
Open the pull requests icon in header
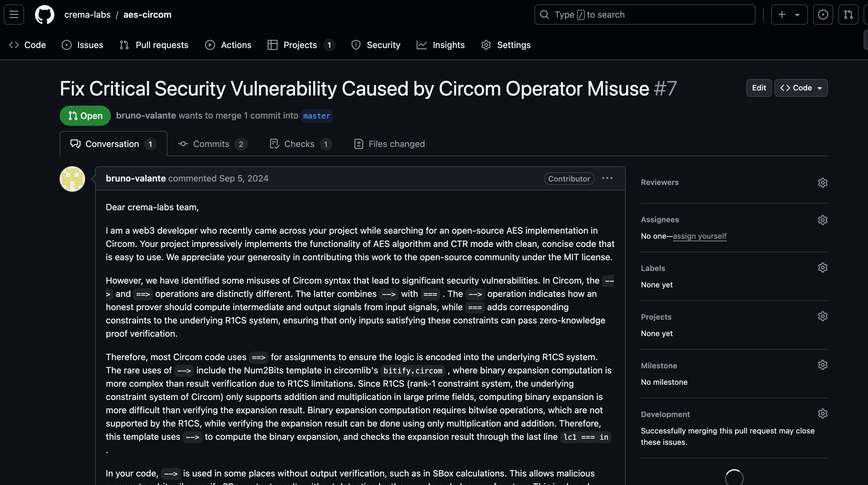[x=848, y=15]
